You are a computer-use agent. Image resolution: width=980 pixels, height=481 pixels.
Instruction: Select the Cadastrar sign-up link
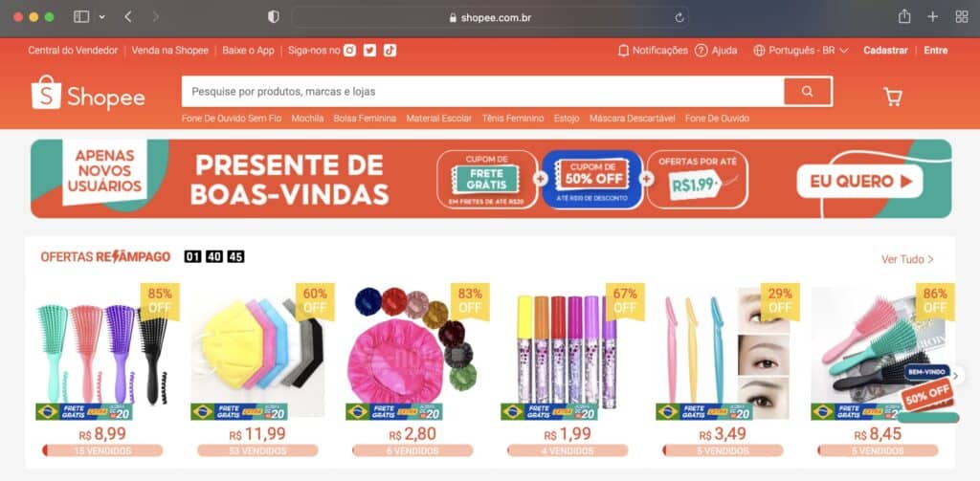click(885, 51)
